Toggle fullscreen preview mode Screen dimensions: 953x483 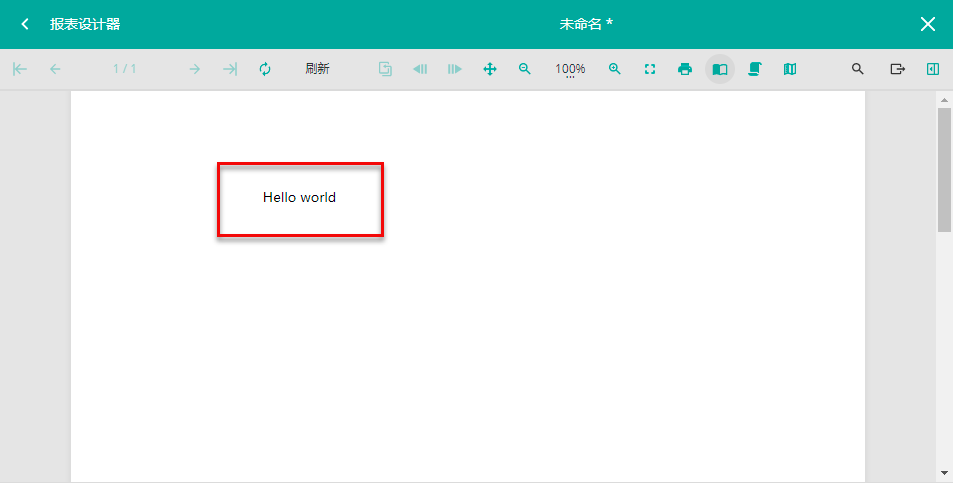coord(650,69)
